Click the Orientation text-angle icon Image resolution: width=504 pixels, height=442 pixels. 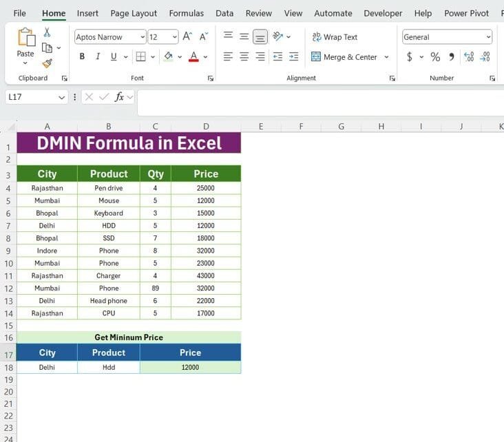(x=277, y=36)
